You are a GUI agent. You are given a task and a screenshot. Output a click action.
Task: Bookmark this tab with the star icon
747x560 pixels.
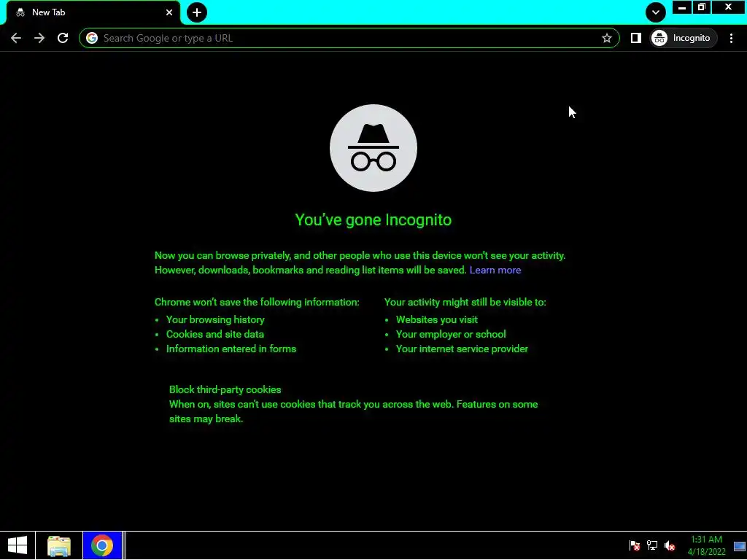click(x=606, y=38)
